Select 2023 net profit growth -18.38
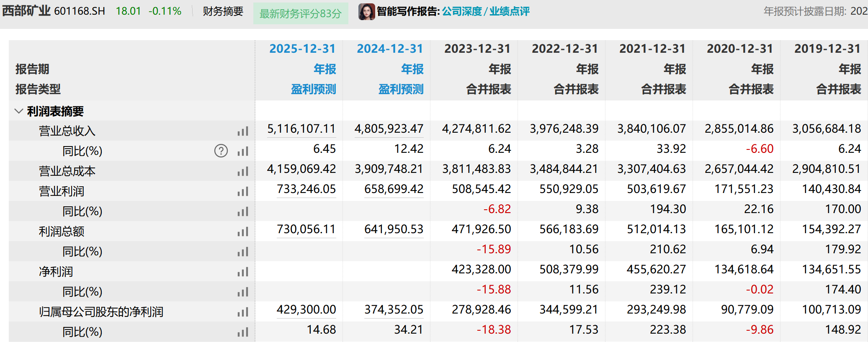Image resolution: width=868 pixels, height=342 pixels. tap(494, 329)
